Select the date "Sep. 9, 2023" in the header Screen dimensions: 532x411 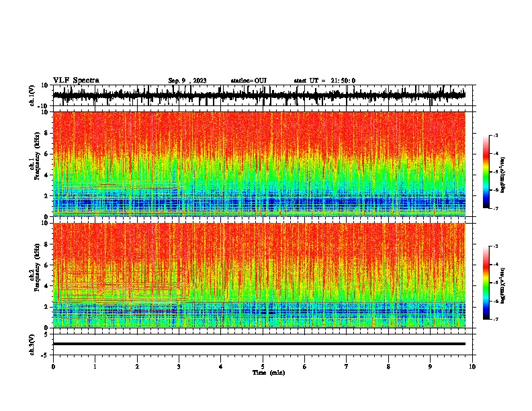click(187, 81)
